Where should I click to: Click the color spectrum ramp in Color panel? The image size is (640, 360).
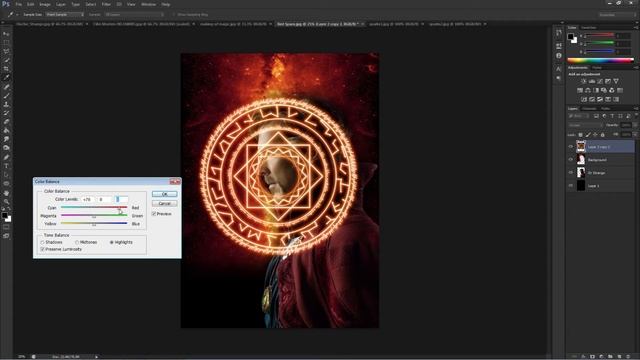(x=600, y=60)
